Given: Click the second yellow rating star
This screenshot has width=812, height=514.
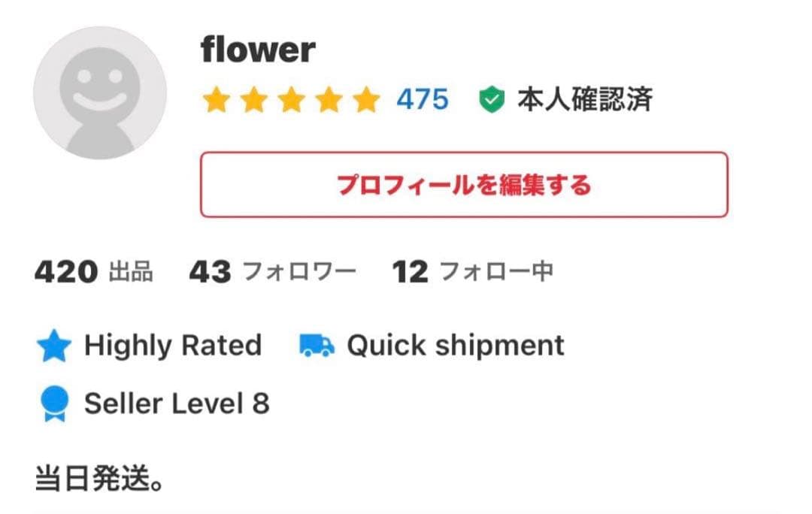Looking at the screenshot, I should [253, 100].
